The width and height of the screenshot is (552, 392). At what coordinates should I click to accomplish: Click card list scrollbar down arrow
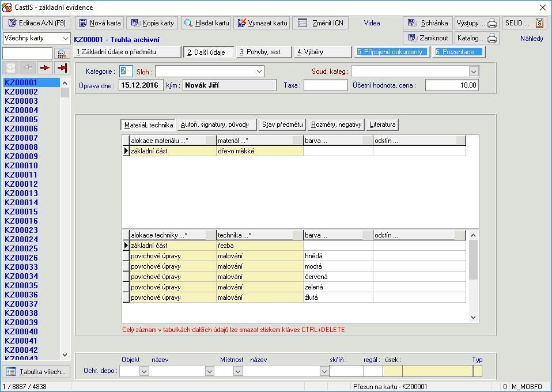tap(65, 355)
